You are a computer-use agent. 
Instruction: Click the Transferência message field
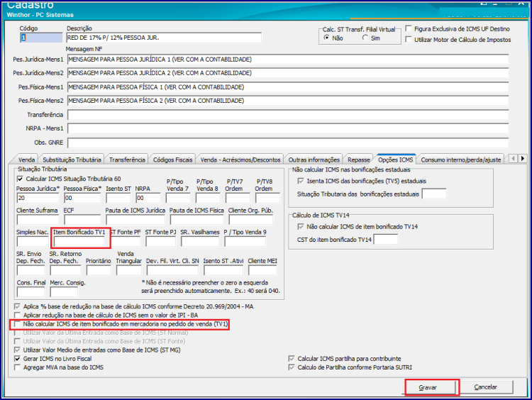tap(288, 115)
